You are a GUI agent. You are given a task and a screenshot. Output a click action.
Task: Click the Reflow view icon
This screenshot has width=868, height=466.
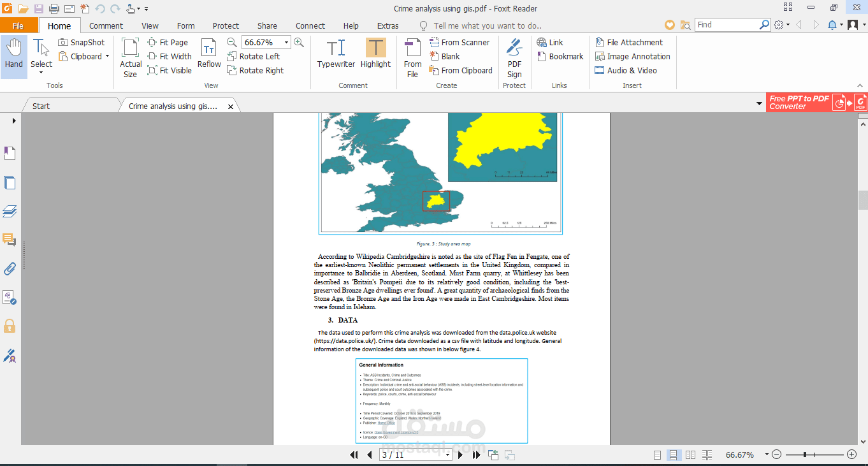point(209,54)
